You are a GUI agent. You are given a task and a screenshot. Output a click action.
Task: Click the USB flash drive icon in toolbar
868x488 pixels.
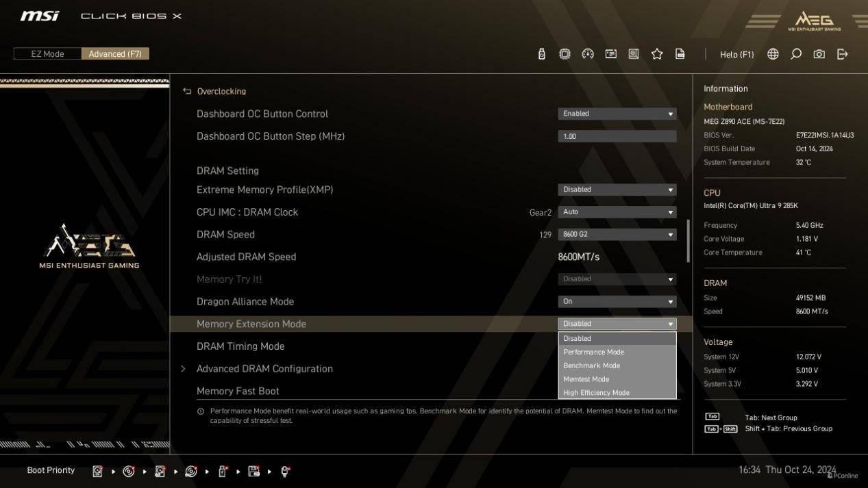pyautogui.click(x=541, y=54)
